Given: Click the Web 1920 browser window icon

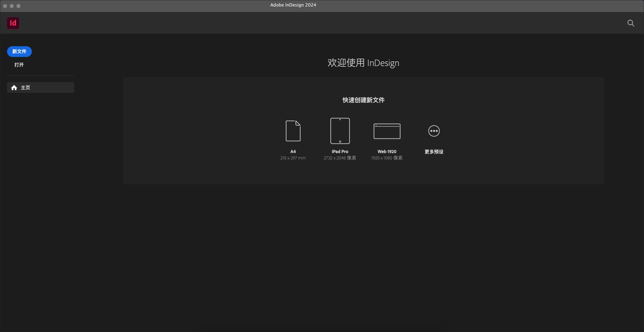Looking at the screenshot, I should pyautogui.click(x=387, y=131).
